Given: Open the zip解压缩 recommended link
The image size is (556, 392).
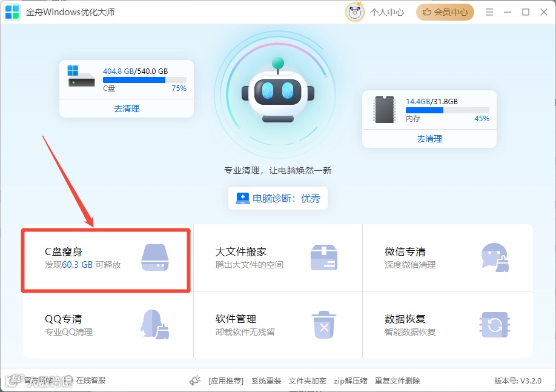Looking at the screenshot, I should (350, 381).
